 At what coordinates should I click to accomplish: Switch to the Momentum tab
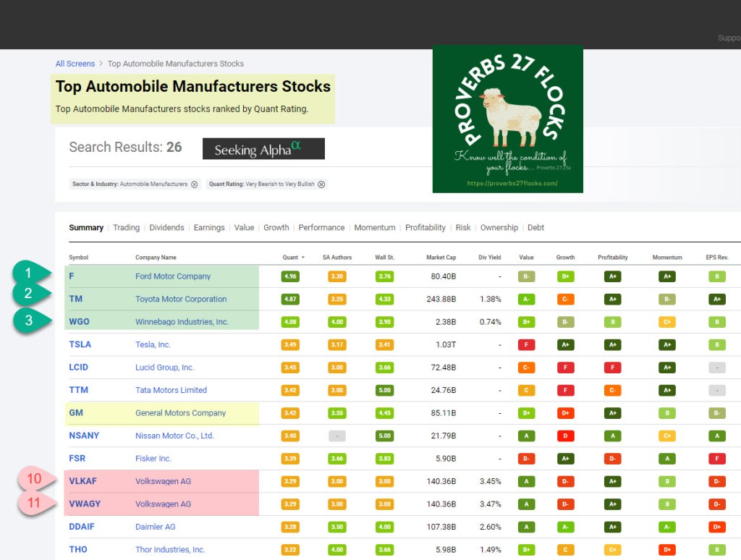point(374,228)
